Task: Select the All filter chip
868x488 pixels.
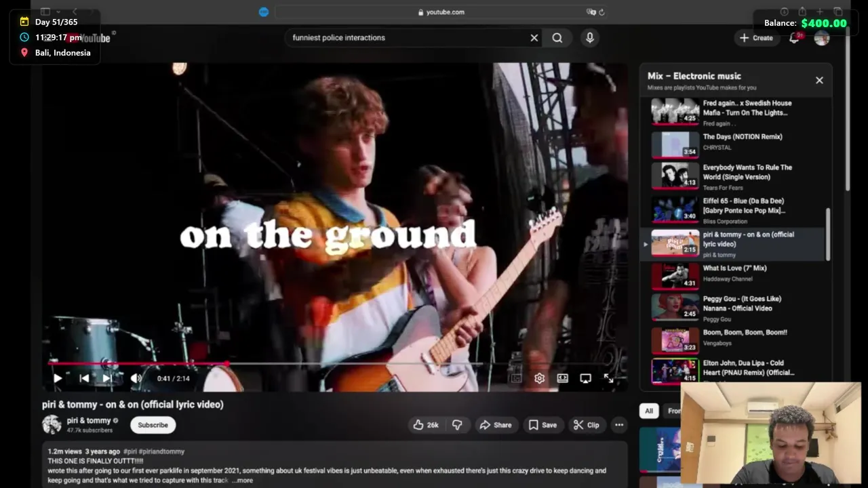Action: tap(649, 411)
